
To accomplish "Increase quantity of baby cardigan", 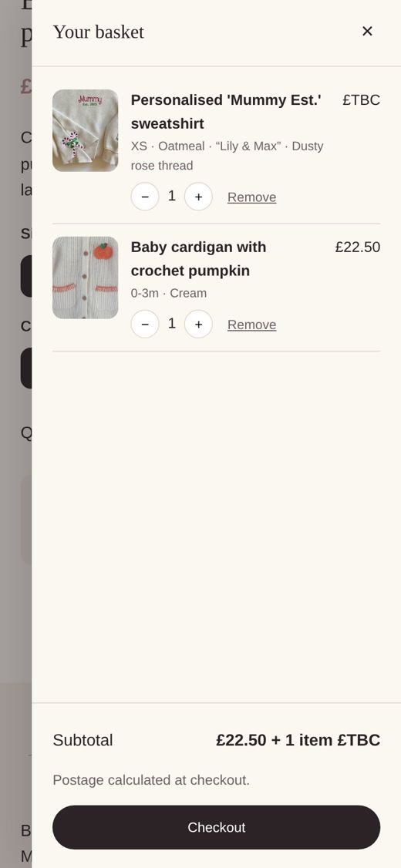I will (198, 324).
